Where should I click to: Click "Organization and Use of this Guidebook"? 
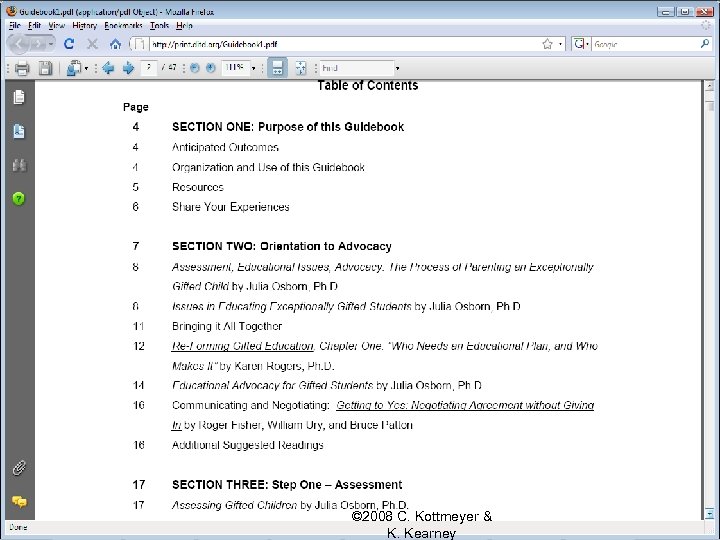point(268,168)
